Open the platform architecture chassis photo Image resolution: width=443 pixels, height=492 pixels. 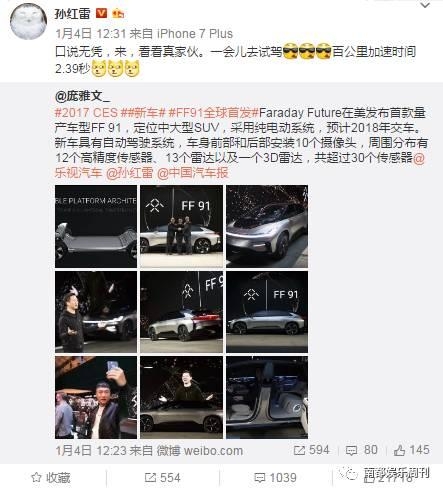point(96,226)
